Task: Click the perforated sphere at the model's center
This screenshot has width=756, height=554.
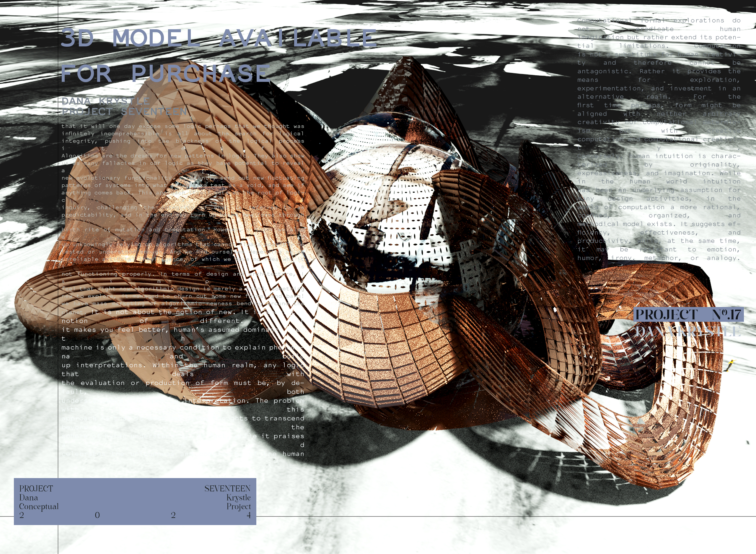Action: (385, 201)
